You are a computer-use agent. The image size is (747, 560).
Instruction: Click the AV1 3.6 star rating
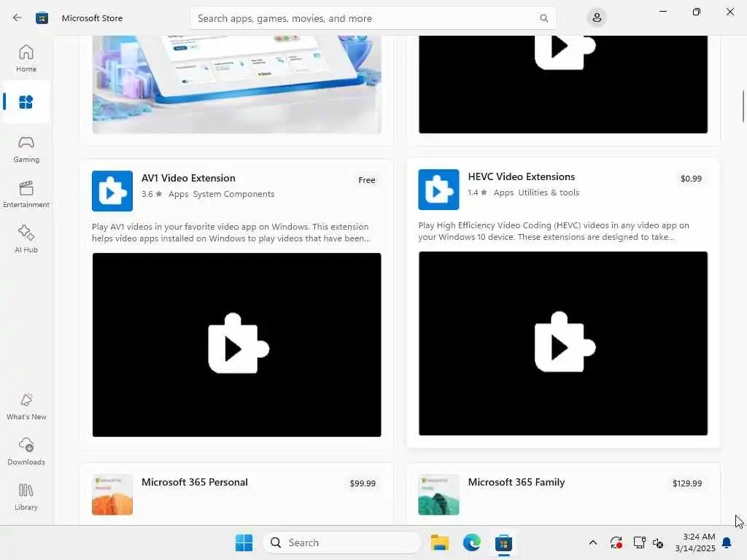152,194
